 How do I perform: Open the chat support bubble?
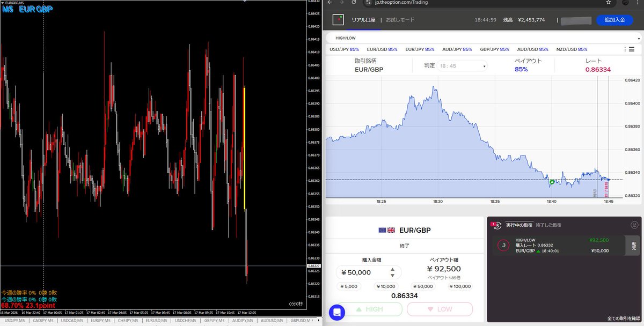tap(337, 312)
